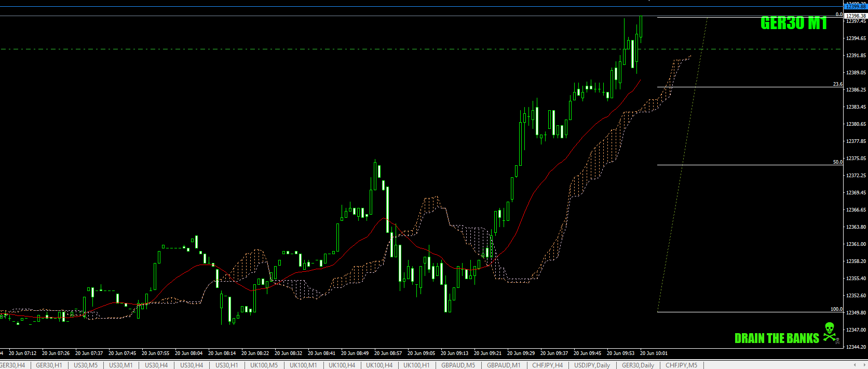The image size is (868, 369).
Task: Switch to the CHFJPY,M5 chart tab
Action: coord(682,365)
